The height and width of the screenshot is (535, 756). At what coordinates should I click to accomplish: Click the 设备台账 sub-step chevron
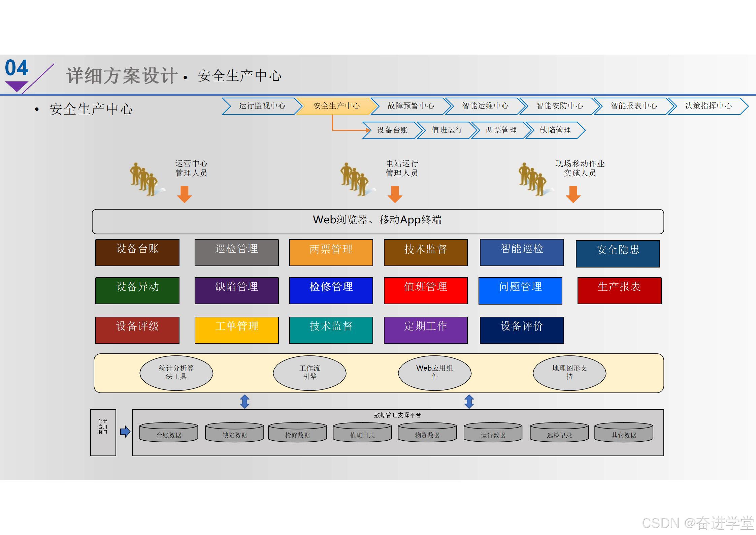click(392, 130)
